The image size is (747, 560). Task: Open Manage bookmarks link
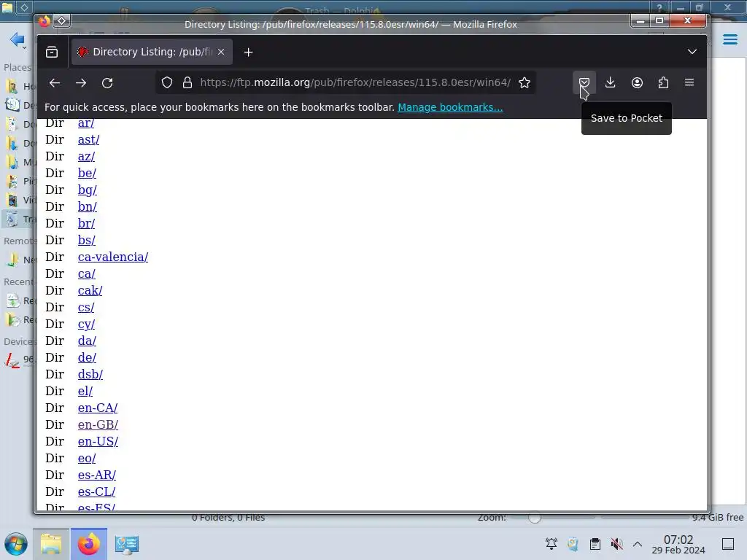[450, 107]
